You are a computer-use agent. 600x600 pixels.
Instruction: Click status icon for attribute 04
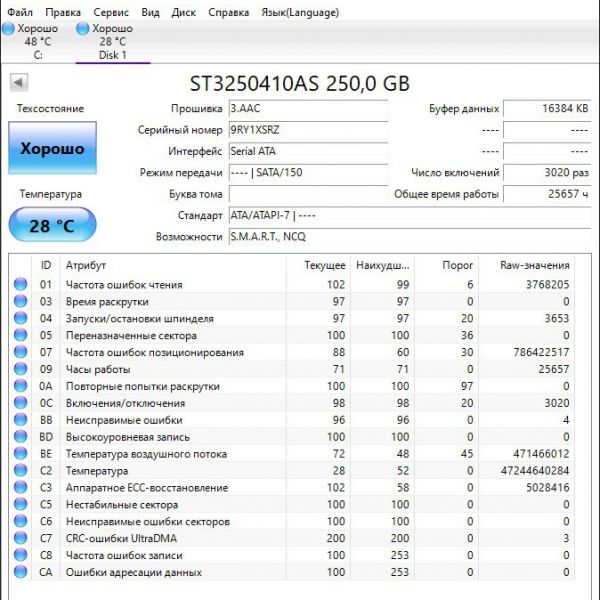[x=20, y=318]
